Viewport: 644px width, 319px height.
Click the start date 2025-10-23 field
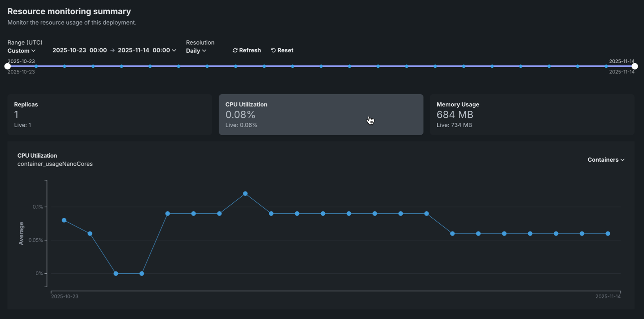[69, 50]
